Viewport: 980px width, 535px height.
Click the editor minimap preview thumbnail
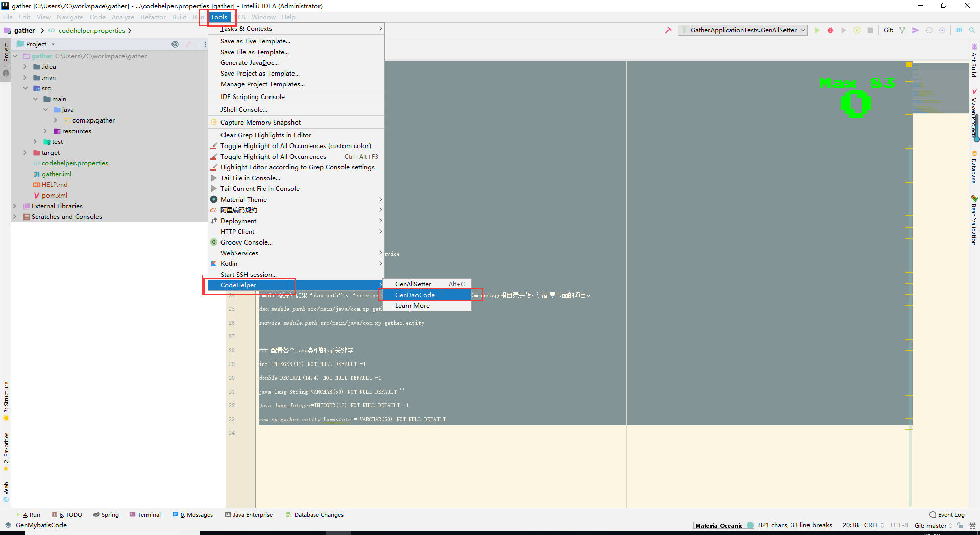940,88
